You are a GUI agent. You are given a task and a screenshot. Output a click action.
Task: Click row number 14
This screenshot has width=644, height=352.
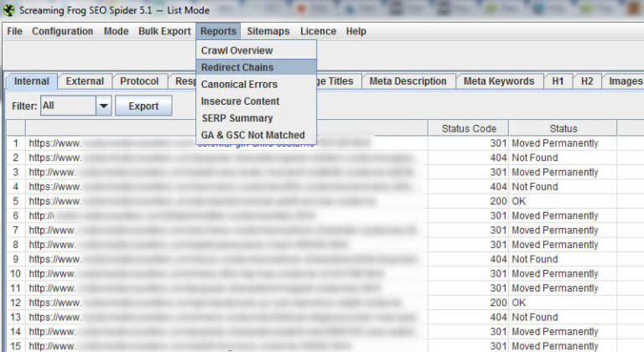[x=16, y=331]
